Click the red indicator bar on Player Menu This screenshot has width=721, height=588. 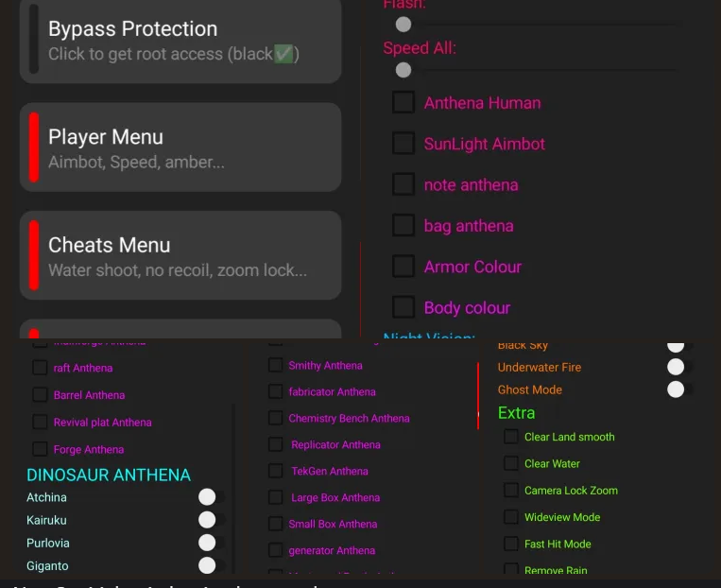(34, 147)
